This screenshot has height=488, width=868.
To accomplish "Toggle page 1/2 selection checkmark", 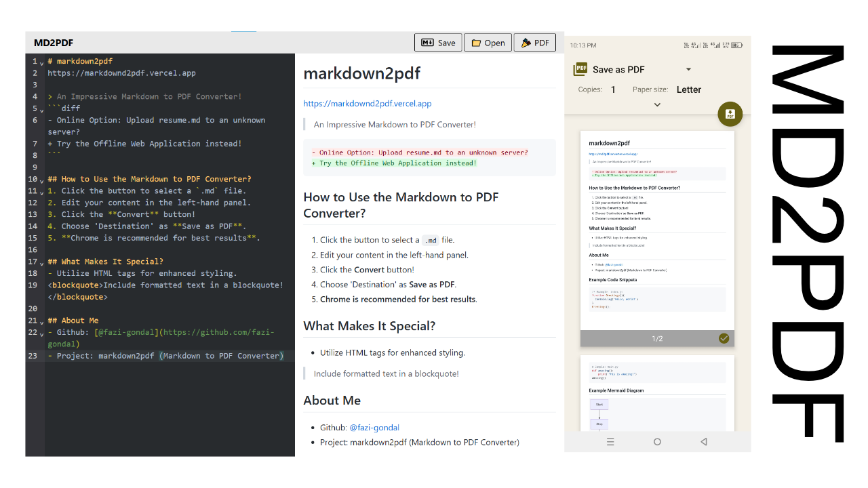I will coord(724,338).
